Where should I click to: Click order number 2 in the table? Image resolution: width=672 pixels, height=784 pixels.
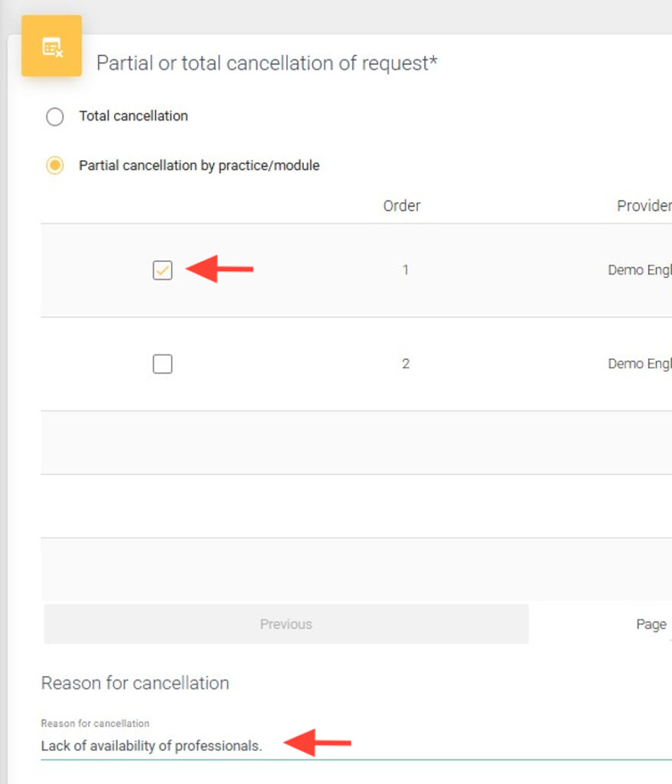405,364
